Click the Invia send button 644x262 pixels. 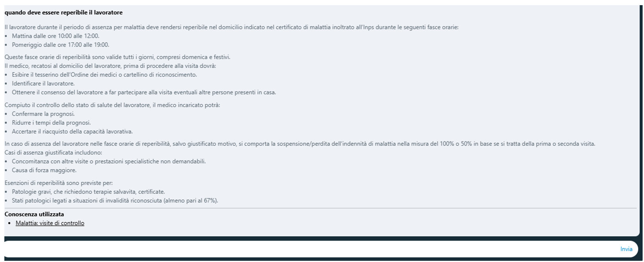tap(626, 249)
